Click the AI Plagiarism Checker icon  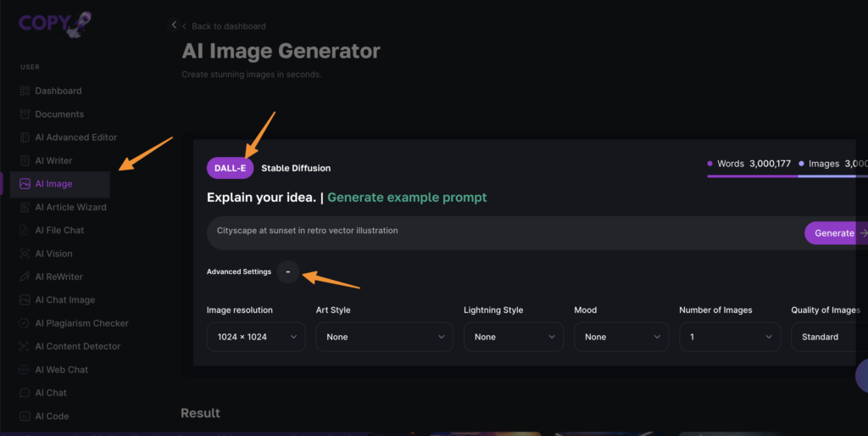[25, 323]
